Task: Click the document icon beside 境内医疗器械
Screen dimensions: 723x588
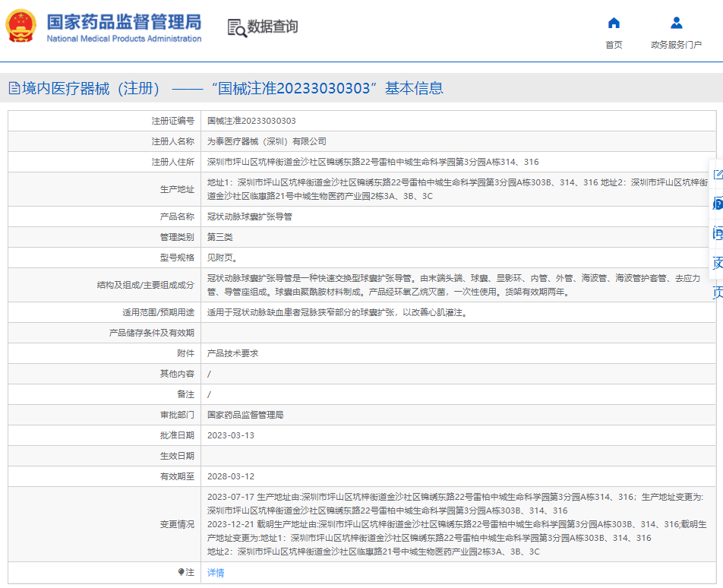Action: (14, 88)
